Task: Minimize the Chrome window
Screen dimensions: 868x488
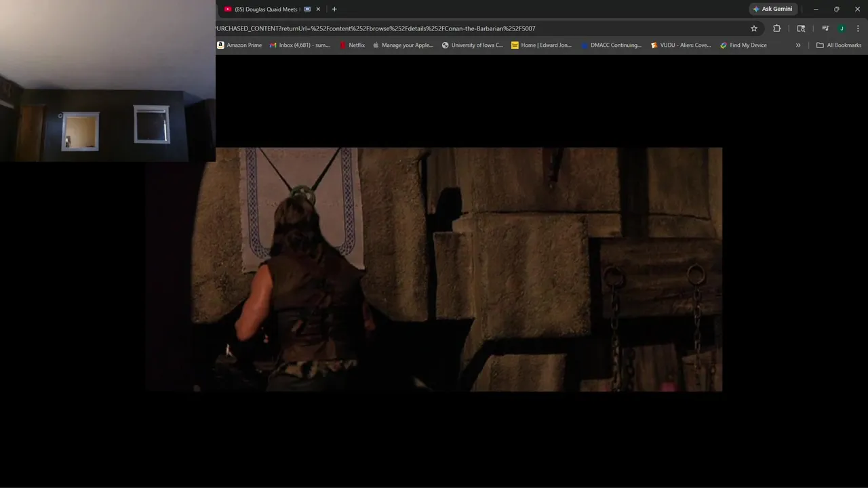Action: (x=816, y=9)
